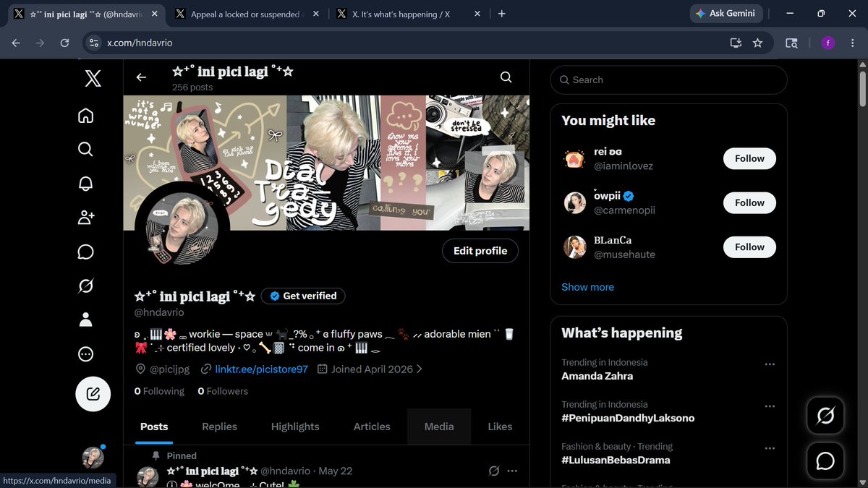View site information icon in the address bar

coord(93,43)
